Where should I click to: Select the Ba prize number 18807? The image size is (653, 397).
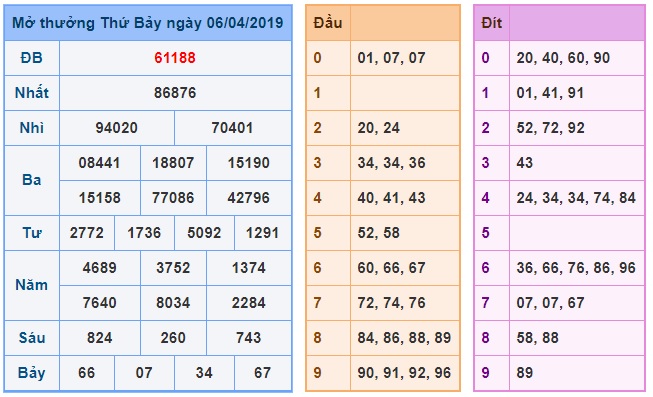173,163
